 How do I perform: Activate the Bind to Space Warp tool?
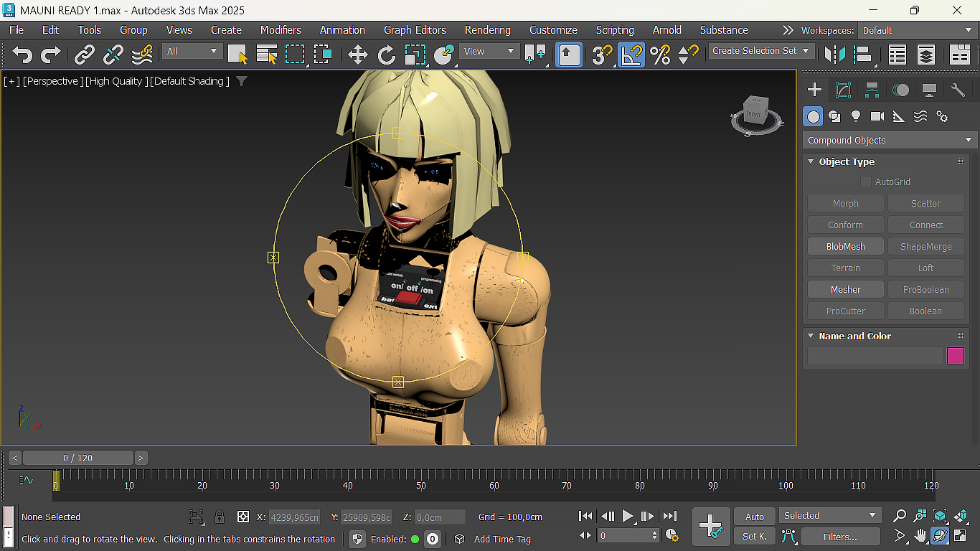pos(142,55)
